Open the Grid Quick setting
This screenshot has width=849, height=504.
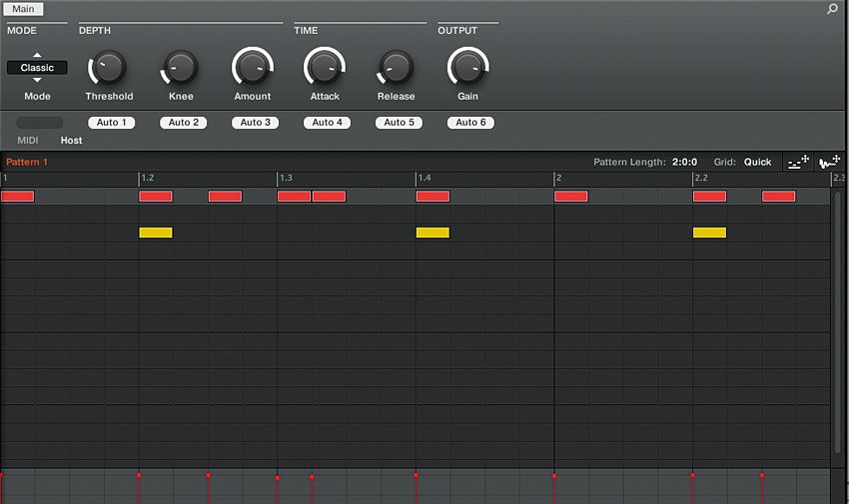point(757,162)
